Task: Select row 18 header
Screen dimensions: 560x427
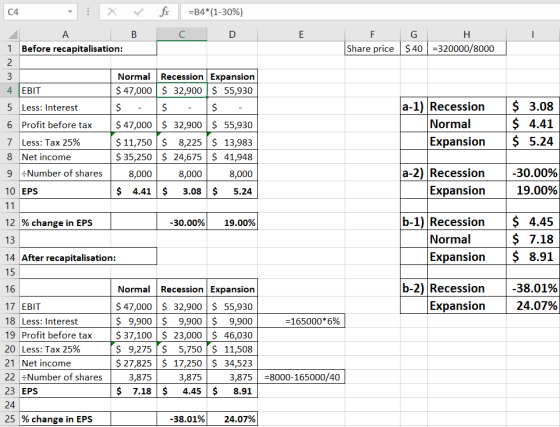Action: (10, 321)
